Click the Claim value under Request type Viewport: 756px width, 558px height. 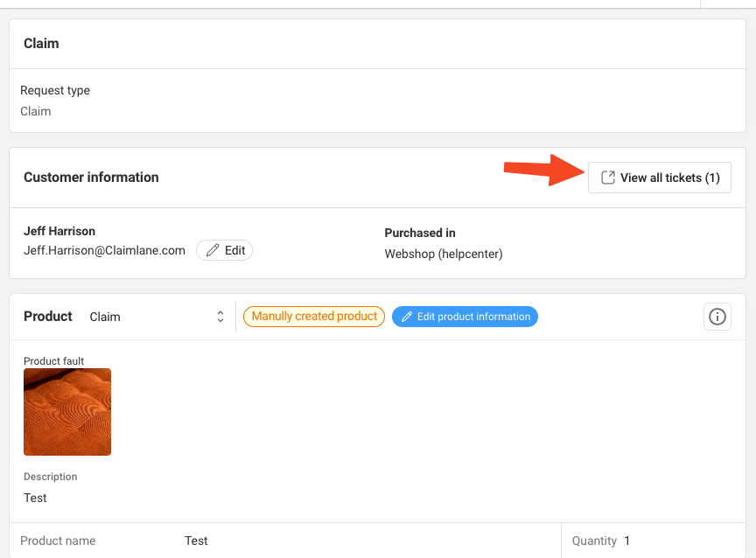(x=36, y=111)
